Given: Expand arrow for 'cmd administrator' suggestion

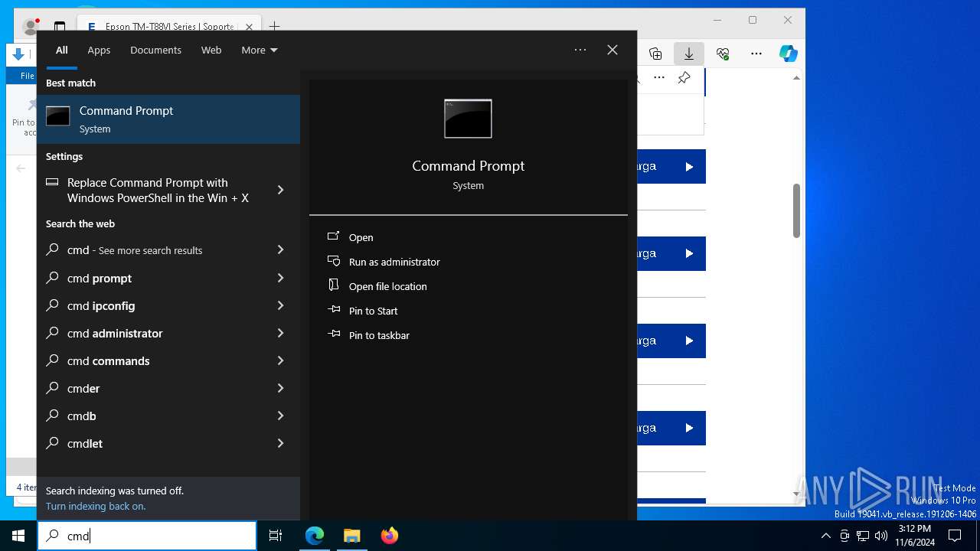Looking at the screenshot, I should pos(280,332).
